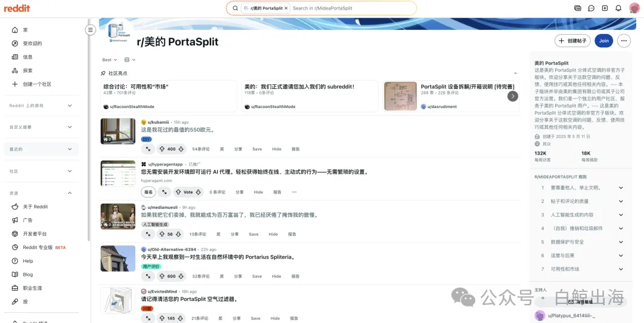Expand rule 7 可用性和市场

[x=621, y=269]
